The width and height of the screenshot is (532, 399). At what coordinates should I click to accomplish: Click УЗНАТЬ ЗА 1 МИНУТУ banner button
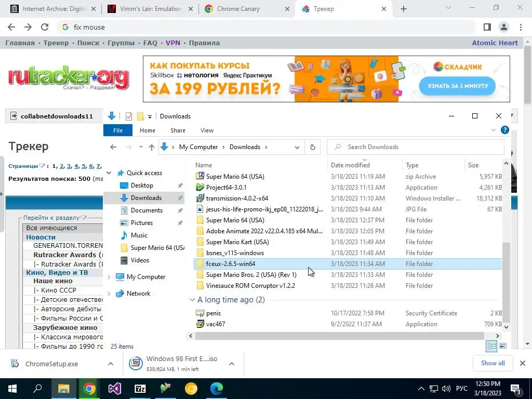tap(457, 86)
